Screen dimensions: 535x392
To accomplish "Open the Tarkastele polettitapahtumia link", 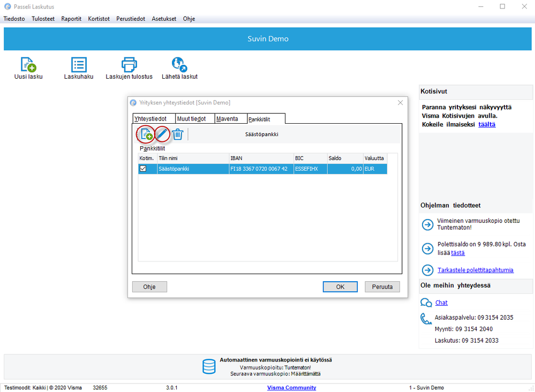I will coord(476,270).
